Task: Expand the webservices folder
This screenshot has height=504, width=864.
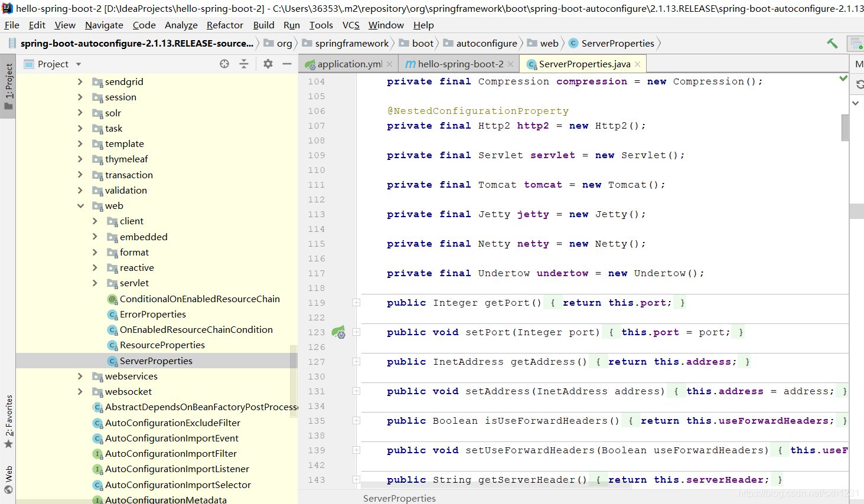Action: click(80, 376)
